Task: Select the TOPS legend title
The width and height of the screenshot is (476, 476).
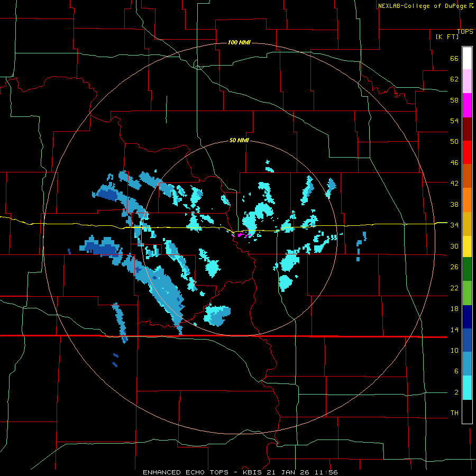Action: point(465,32)
